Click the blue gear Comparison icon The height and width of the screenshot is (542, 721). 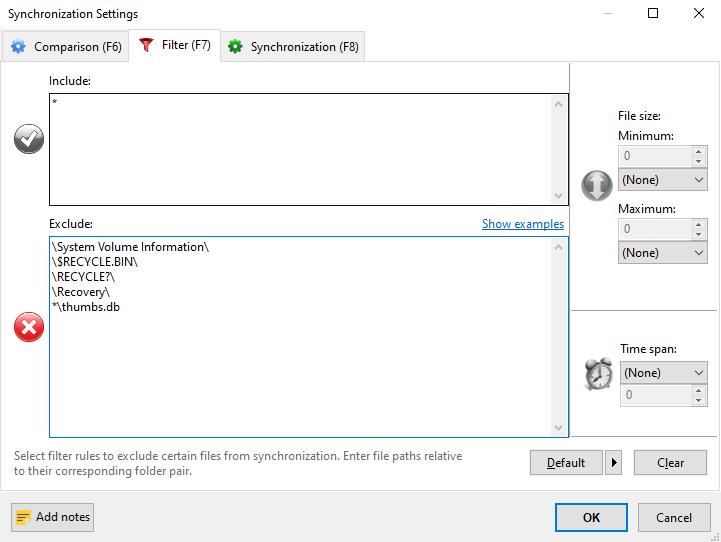coord(18,47)
